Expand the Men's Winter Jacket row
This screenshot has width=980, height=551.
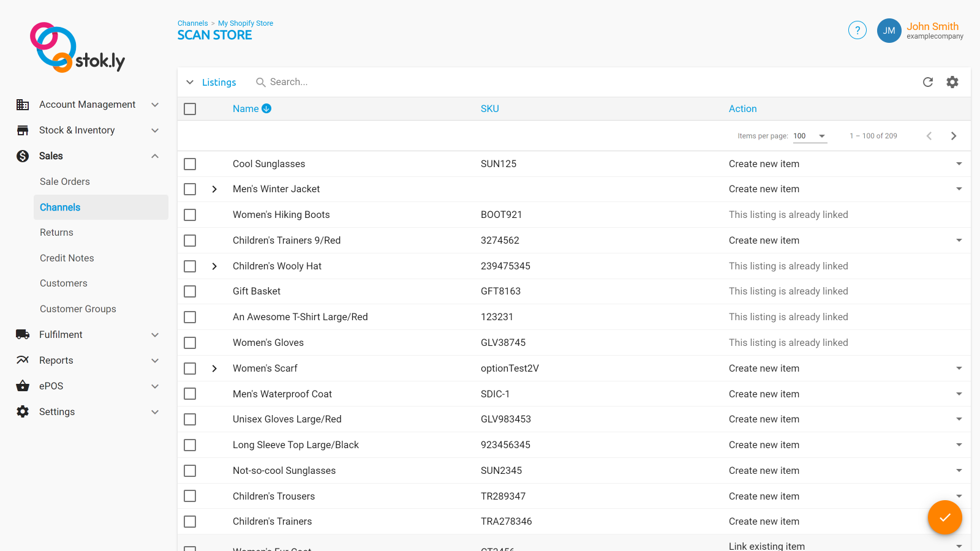tap(214, 189)
